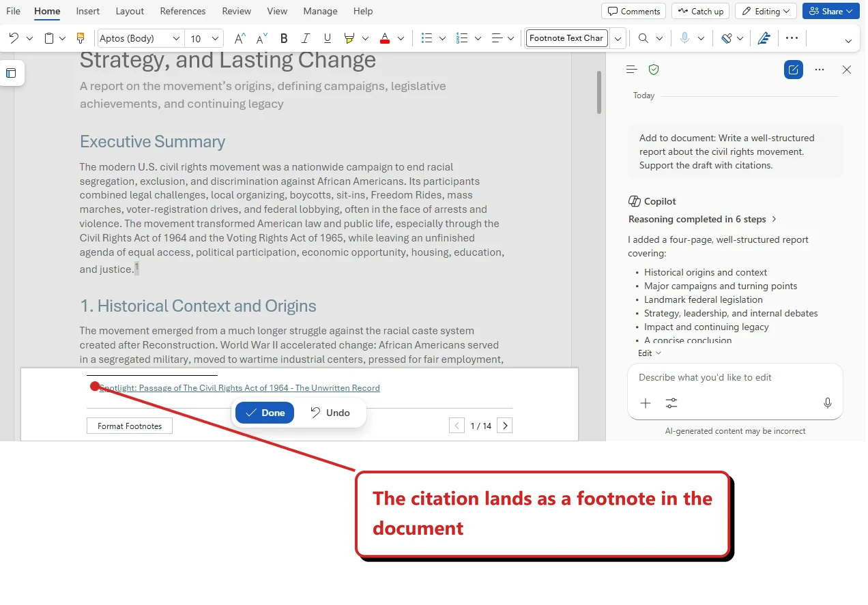The image size is (868, 605).
Task: Switch to the Manage tab
Action: (x=320, y=11)
